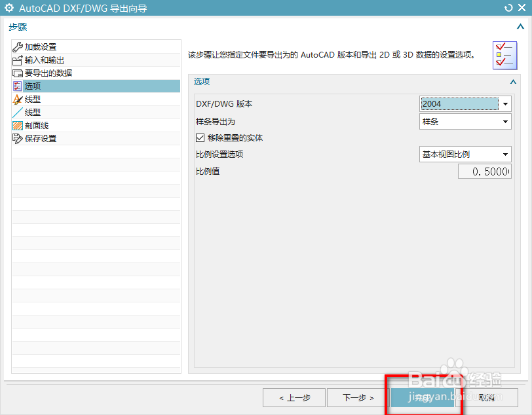The width and height of the screenshot is (532, 415).
Task: Open the DXF/DWG 版本 dropdown arrow
Action: tap(505, 103)
